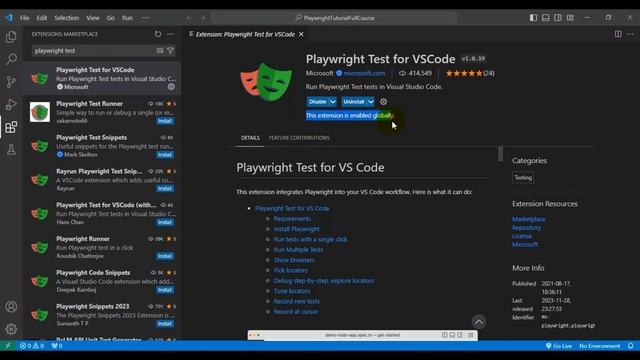Toggle the secondary side bar layout icon
The width and height of the screenshot is (640, 360).
pyautogui.click(x=558, y=18)
